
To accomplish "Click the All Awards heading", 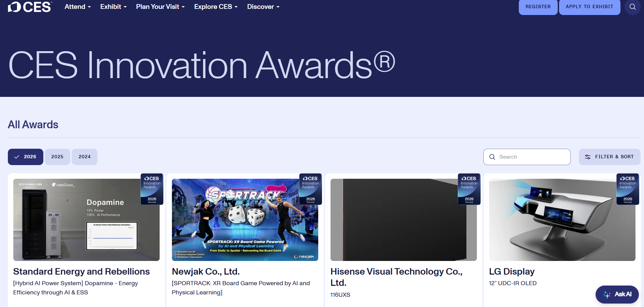I will click(x=33, y=125).
